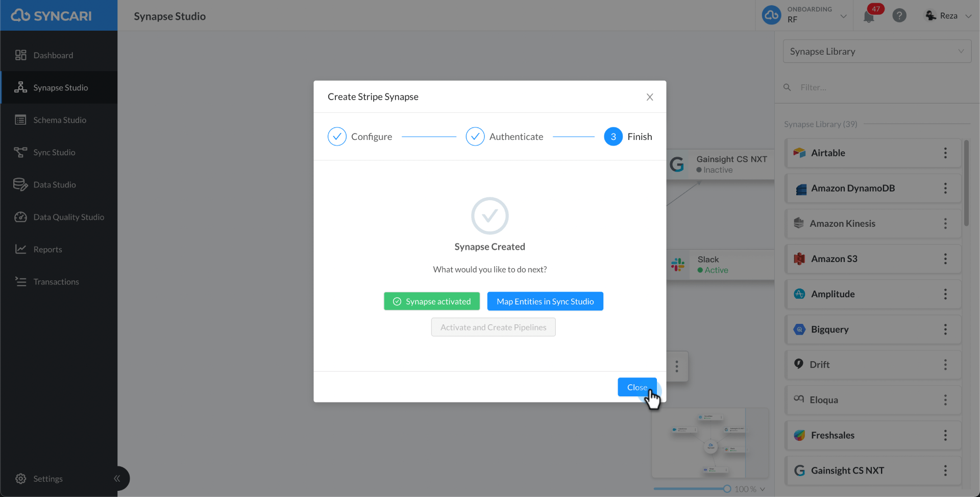Open the 100% zoom dropdown
The image size is (980, 497).
[x=750, y=489]
